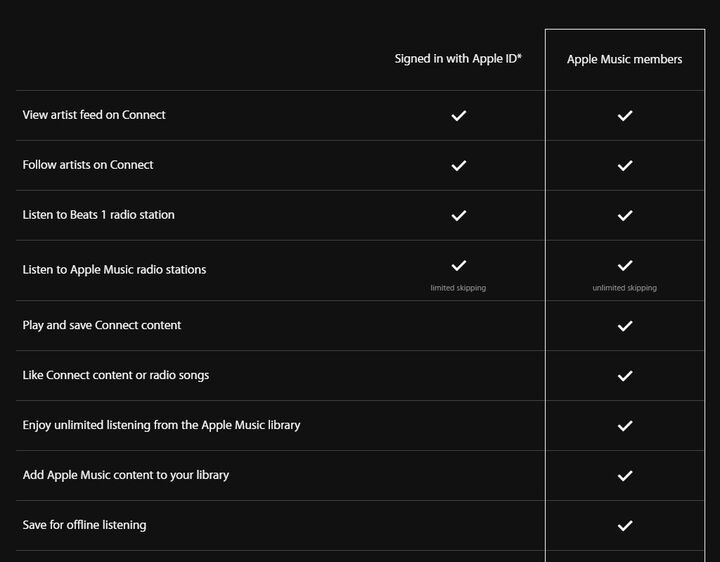Viewport: 720px width, 562px height.
Task: Select the Apple Music members column header
Action: (624, 59)
